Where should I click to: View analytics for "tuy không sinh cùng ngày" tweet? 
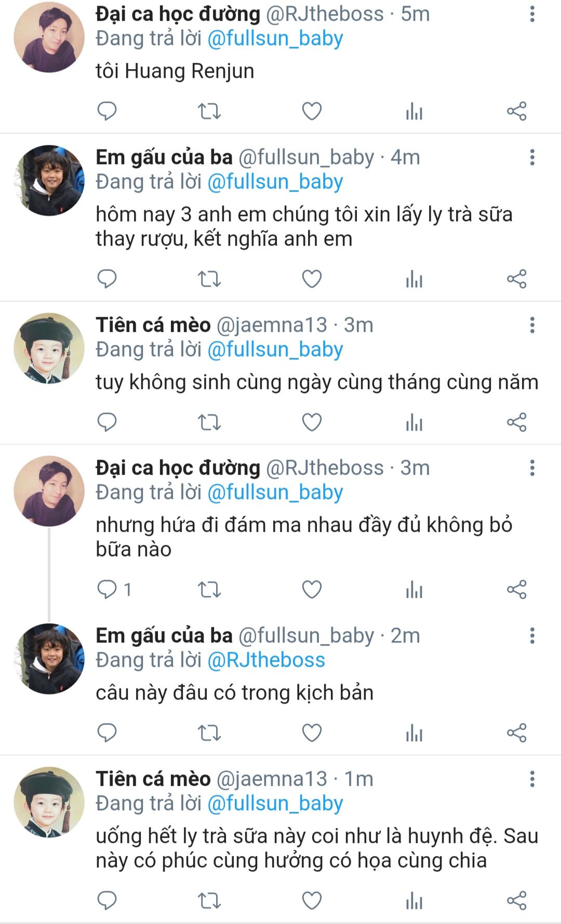(x=414, y=422)
